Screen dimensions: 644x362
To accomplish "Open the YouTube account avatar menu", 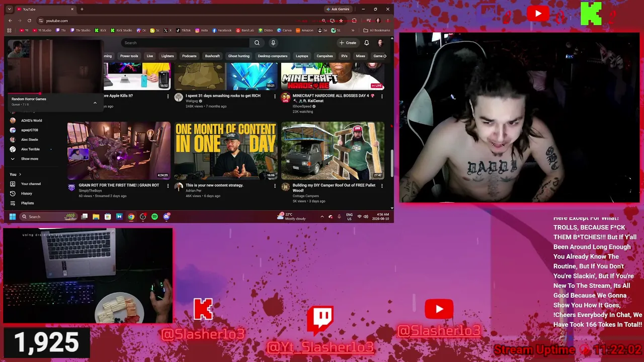I will 380,43.
